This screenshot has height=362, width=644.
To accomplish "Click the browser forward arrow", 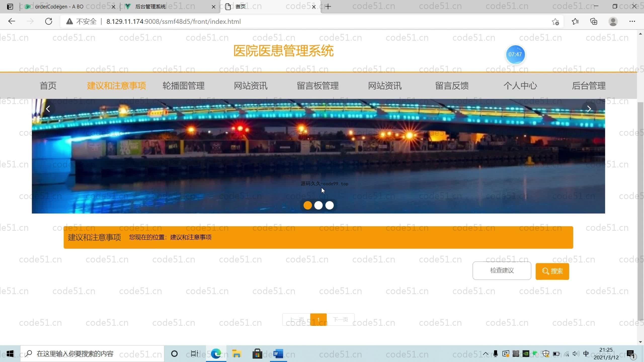I will (x=30, y=21).
